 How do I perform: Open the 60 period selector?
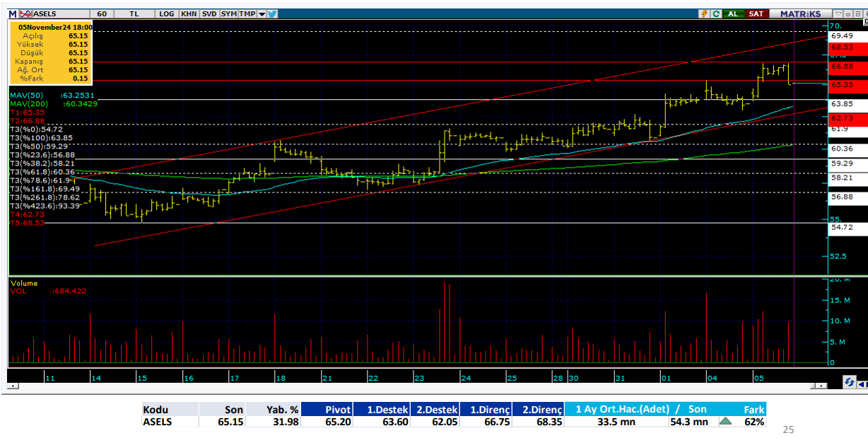tap(102, 13)
